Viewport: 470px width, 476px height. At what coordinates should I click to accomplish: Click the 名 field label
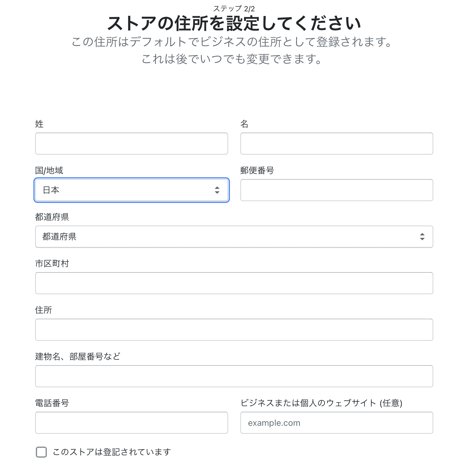[x=244, y=124]
